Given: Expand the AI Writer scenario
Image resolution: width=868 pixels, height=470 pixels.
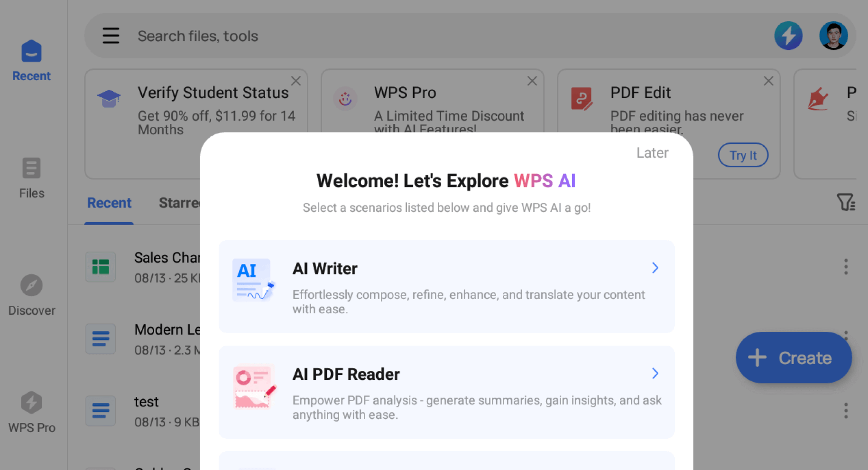Looking at the screenshot, I should tap(655, 268).
